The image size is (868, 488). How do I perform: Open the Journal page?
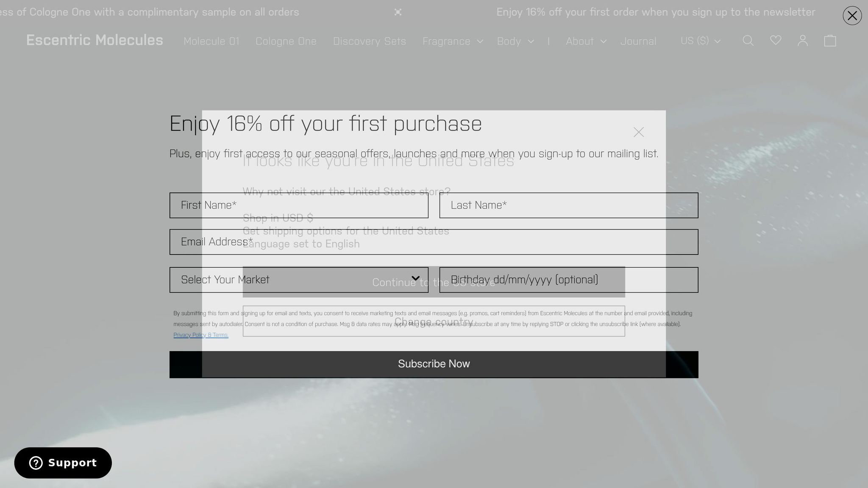coord(638,41)
